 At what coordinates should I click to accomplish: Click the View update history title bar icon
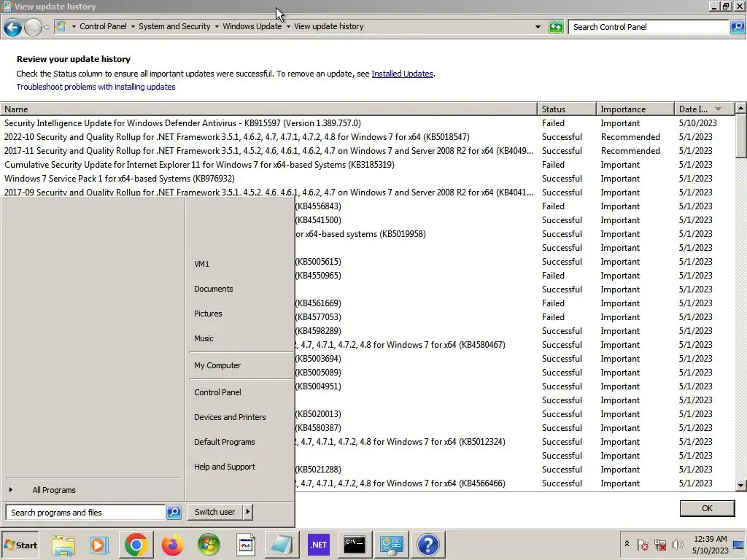tap(7, 6)
